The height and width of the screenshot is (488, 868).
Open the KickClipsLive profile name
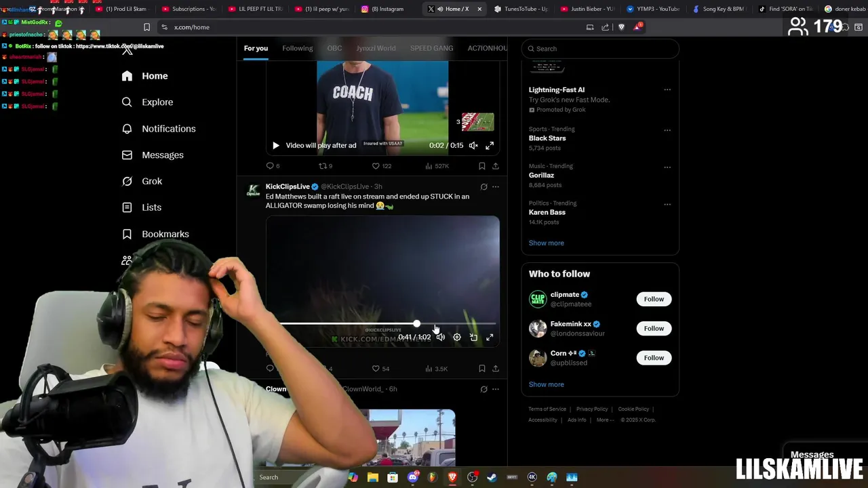pos(288,187)
